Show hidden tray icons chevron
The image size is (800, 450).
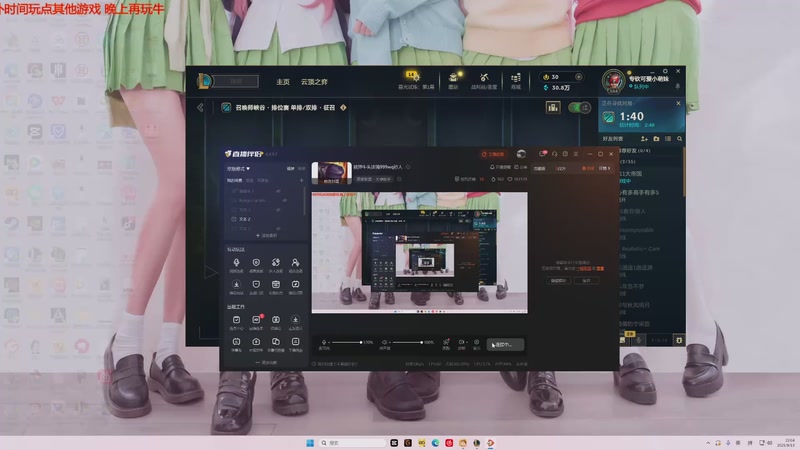point(708,443)
